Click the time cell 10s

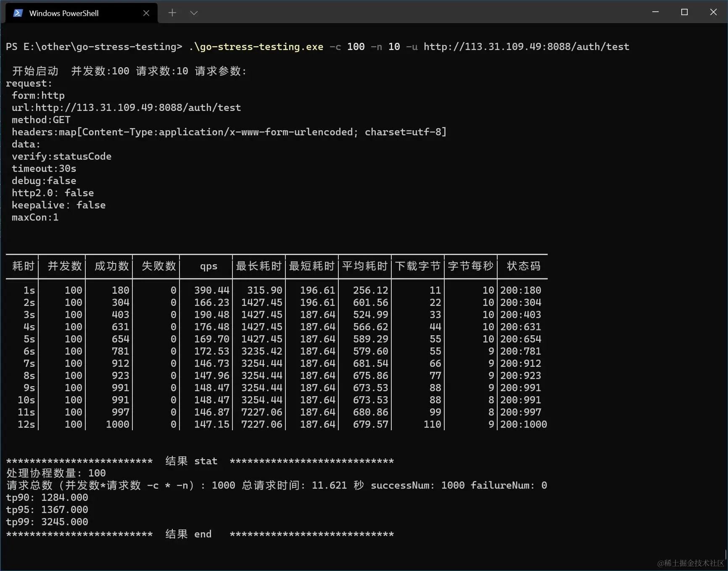[26, 400]
